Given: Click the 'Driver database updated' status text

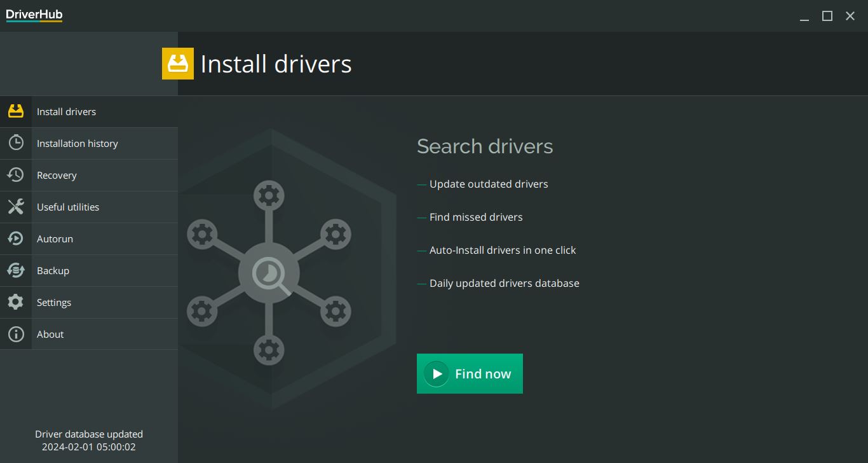Looking at the screenshot, I should [89, 434].
